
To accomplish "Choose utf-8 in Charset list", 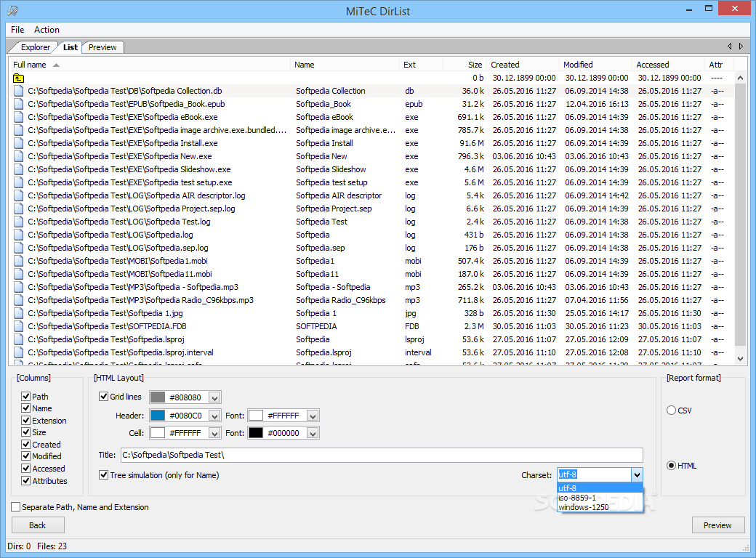I will point(600,488).
